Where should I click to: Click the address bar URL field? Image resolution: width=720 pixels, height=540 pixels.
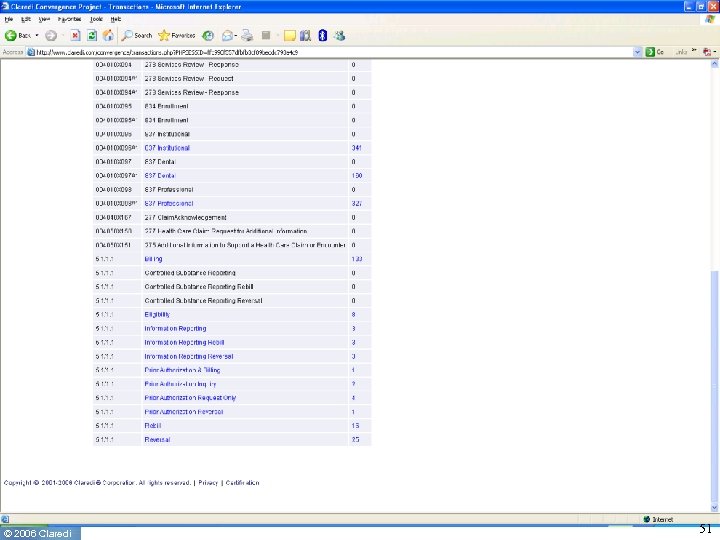(331, 52)
